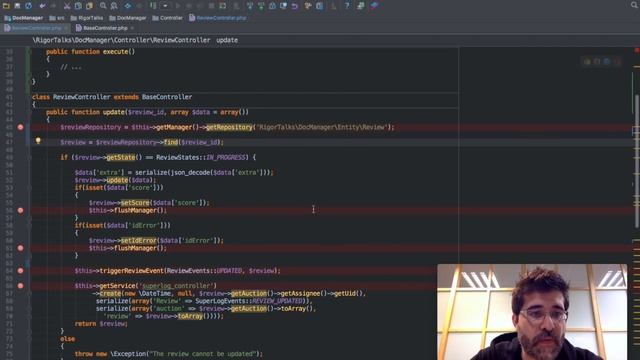Select the RigorTalks folder breadcrumb
Image resolution: width=640 pixels, height=360 pixels.
tap(87, 18)
